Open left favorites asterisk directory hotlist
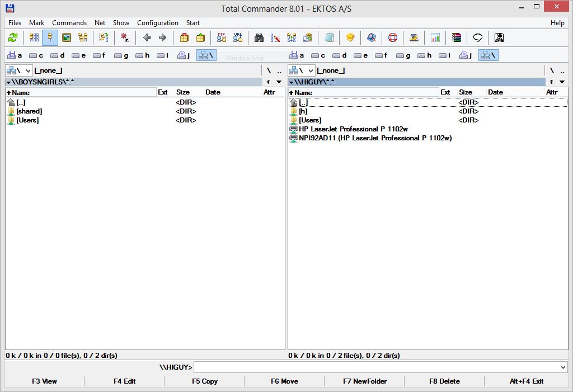Image resolution: width=573 pixels, height=392 pixels. [x=268, y=82]
